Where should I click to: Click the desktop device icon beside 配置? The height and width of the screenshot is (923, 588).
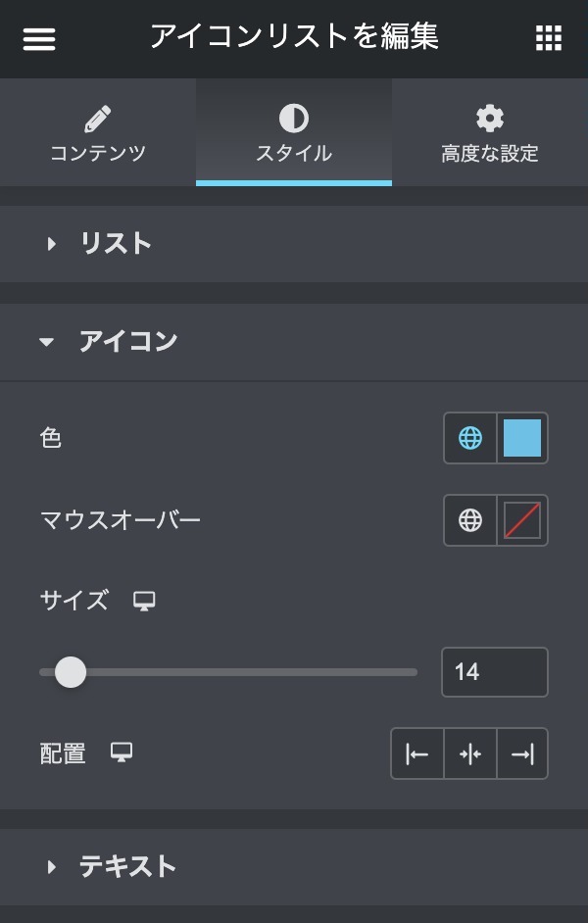(x=122, y=753)
